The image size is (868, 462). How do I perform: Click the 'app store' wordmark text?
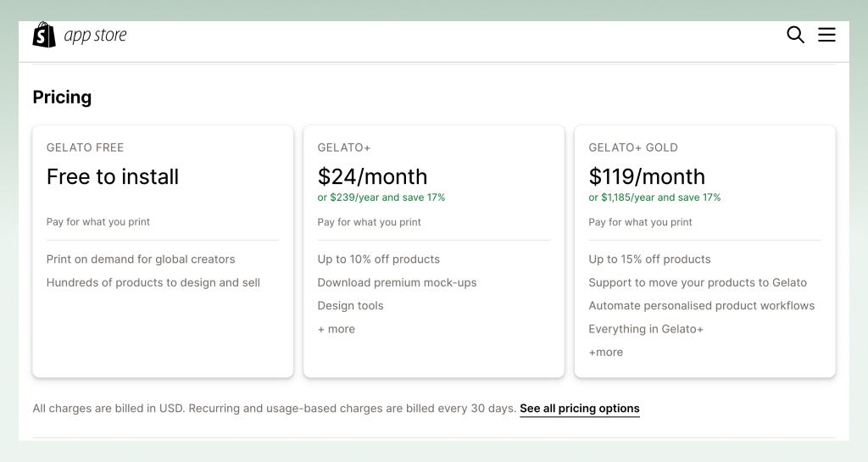(95, 36)
